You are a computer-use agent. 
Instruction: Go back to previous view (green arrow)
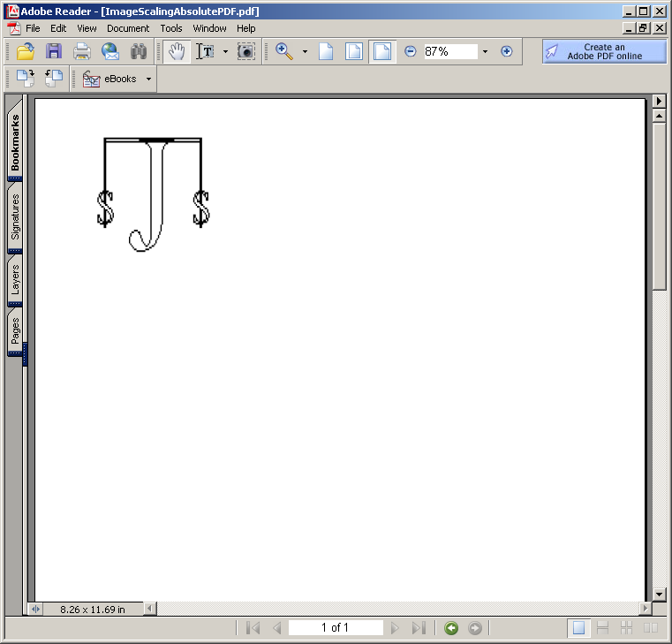coord(451,628)
